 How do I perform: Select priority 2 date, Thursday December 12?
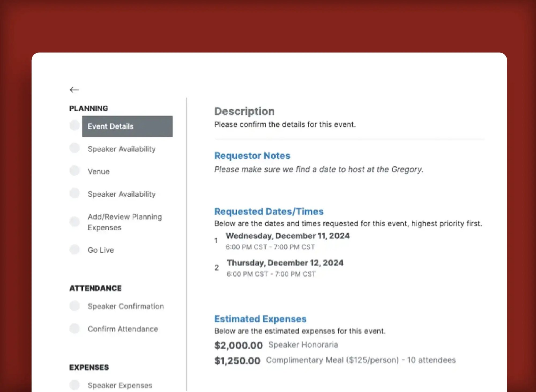pyautogui.click(x=285, y=263)
